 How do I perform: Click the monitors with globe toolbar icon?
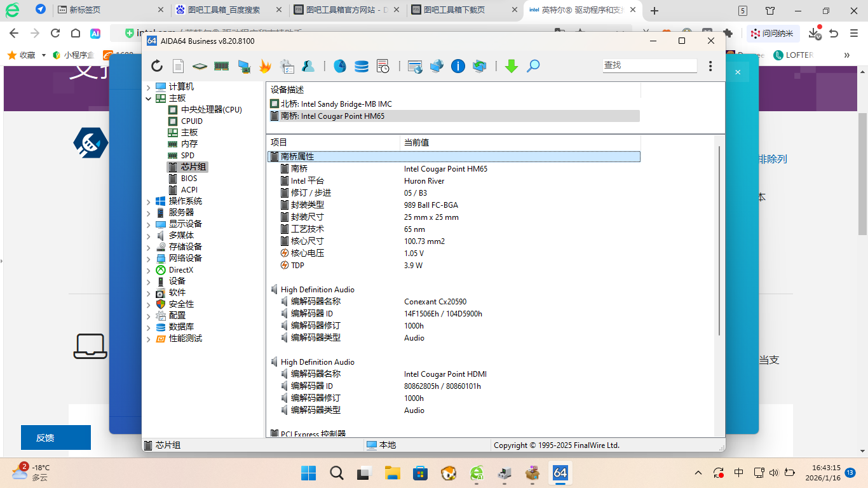click(x=437, y=66)
